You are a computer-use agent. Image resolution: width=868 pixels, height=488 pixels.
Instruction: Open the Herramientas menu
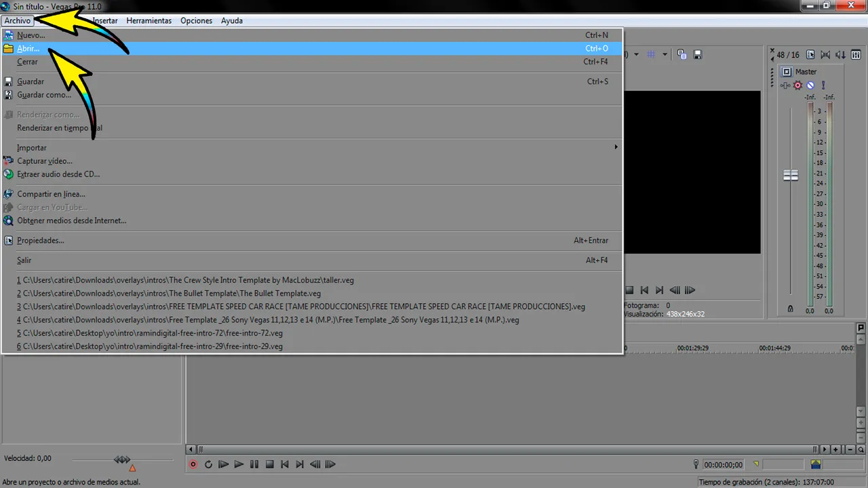click(x=149, y=20)
